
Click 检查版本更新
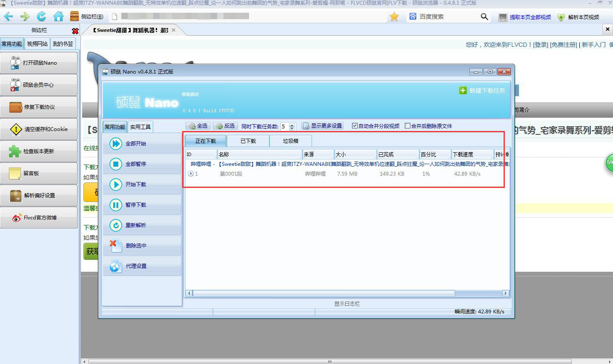coord(39,151)
